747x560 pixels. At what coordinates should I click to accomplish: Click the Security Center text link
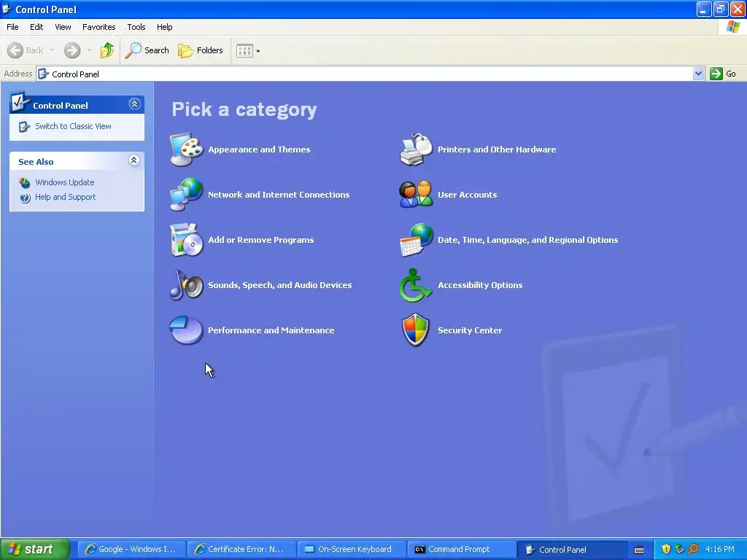point(470,330)
